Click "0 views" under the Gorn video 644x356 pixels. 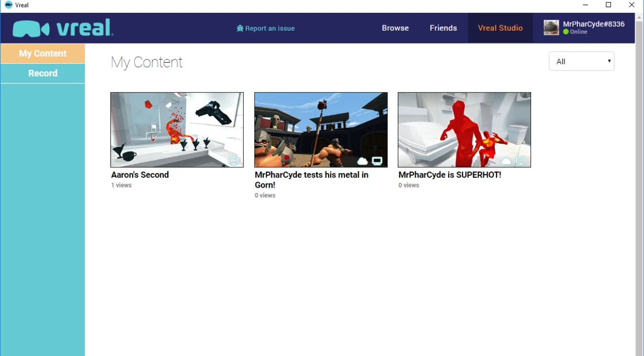pyautogui.click(x=265, y=196)
